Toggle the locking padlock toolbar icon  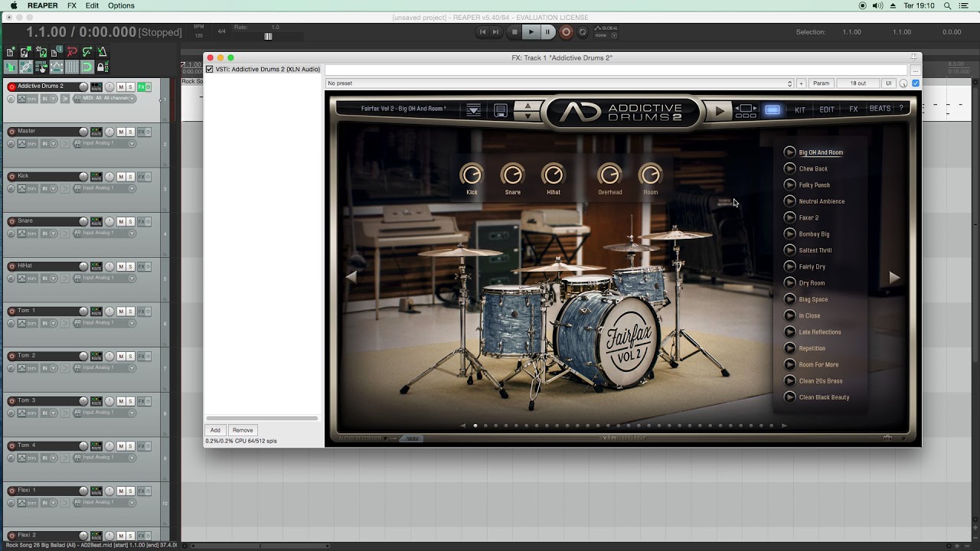103,67
